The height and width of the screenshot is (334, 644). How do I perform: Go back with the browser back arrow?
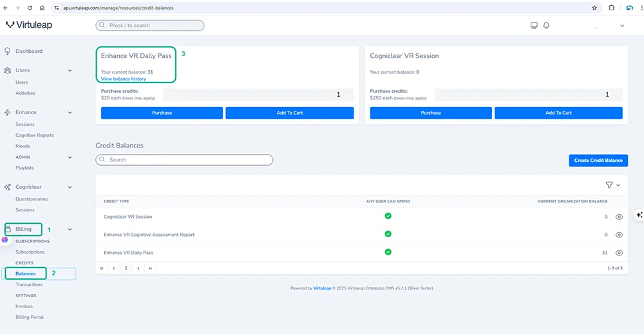5,8
